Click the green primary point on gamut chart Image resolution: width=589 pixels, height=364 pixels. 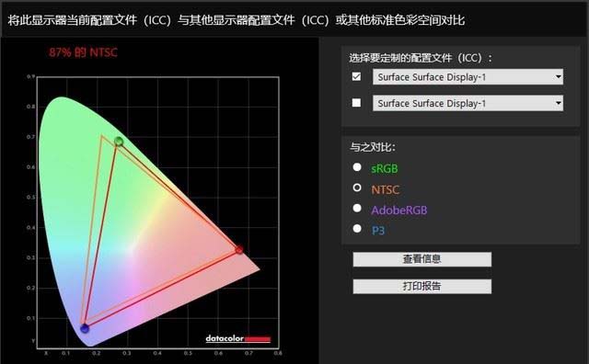[x=119, y=142]
